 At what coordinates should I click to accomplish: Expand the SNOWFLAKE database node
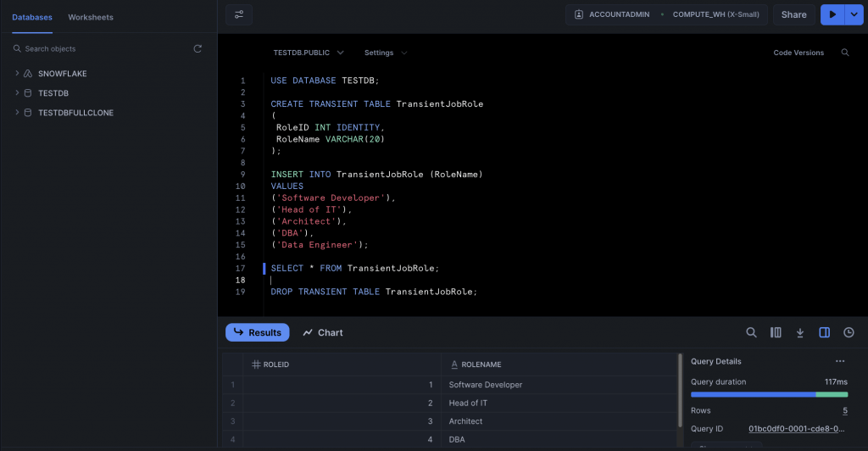tap(17, 74)
